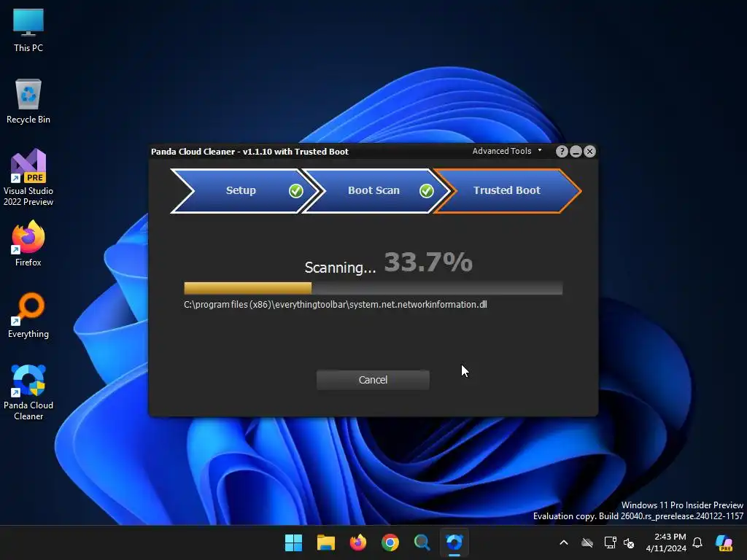
Task: Open the network status tray icon
Action: point(611,542)
